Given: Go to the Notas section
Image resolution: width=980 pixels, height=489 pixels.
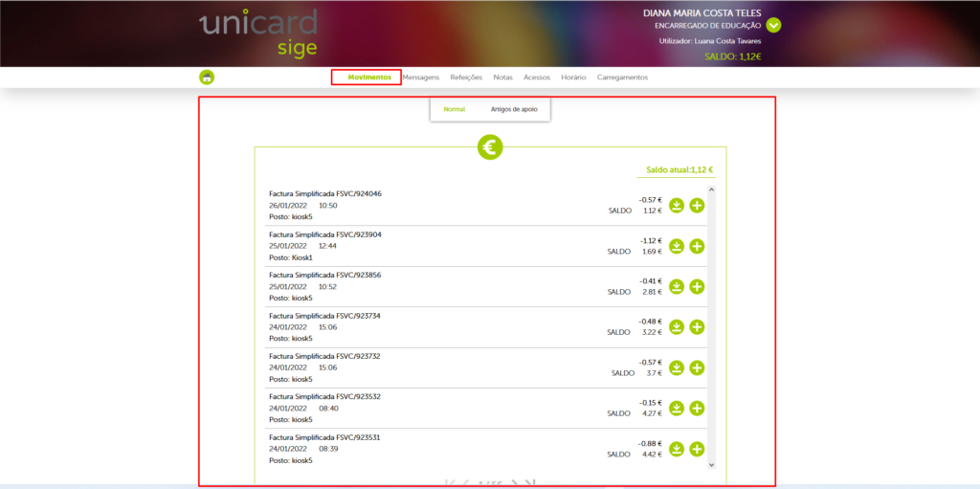Looking at the screenshot, I should [502, 78].
